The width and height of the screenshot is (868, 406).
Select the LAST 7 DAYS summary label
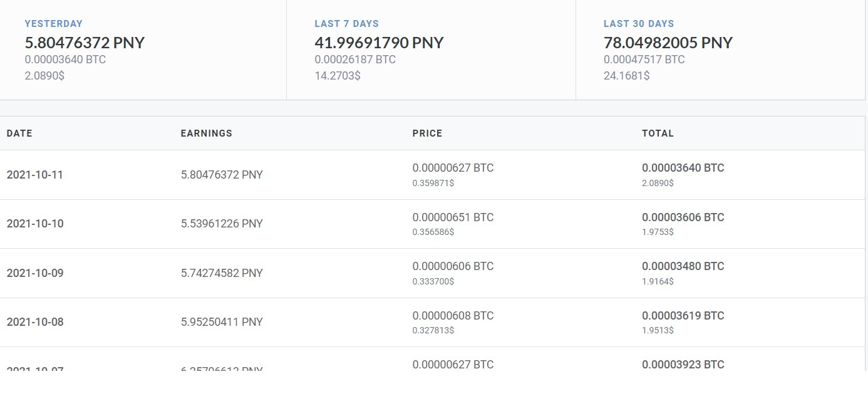point(346,24)
